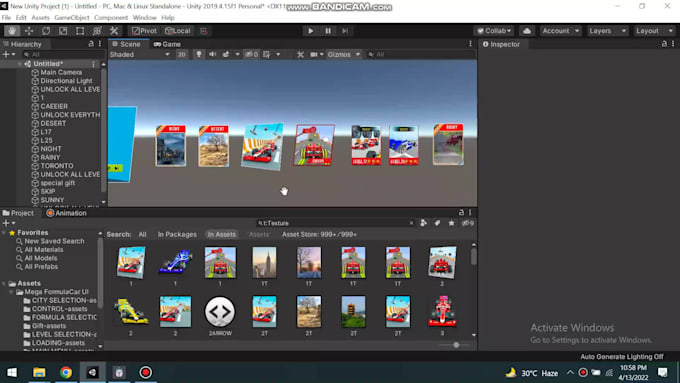
Task: Filter search In Packages
Action: 177,234
